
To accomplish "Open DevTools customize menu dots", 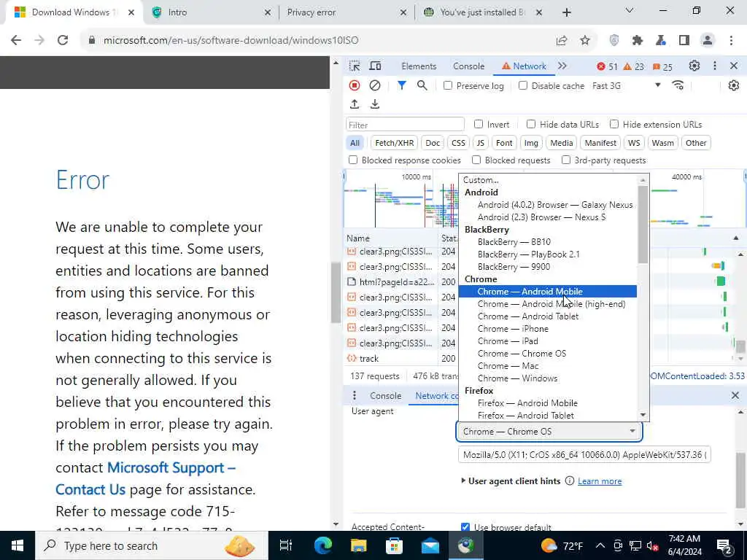I will click(715, 66).
